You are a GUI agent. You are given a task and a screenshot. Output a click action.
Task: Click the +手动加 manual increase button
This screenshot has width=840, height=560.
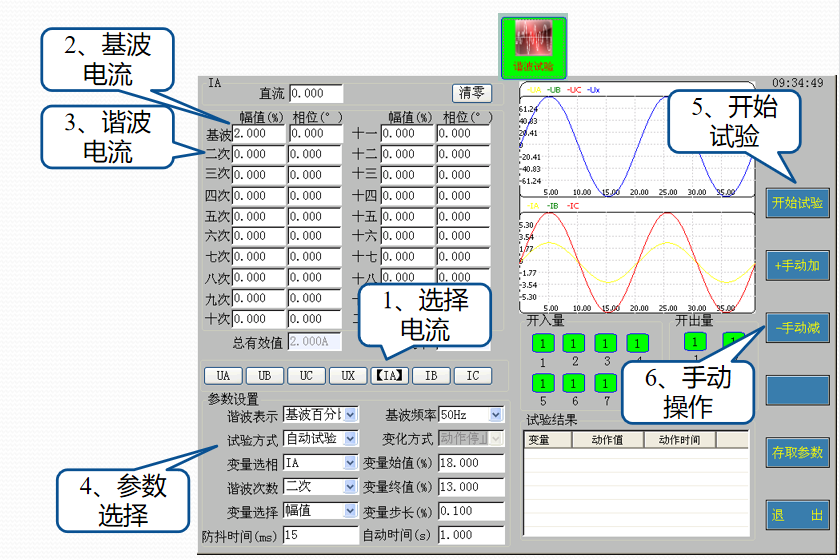click(x=797, y=265)
